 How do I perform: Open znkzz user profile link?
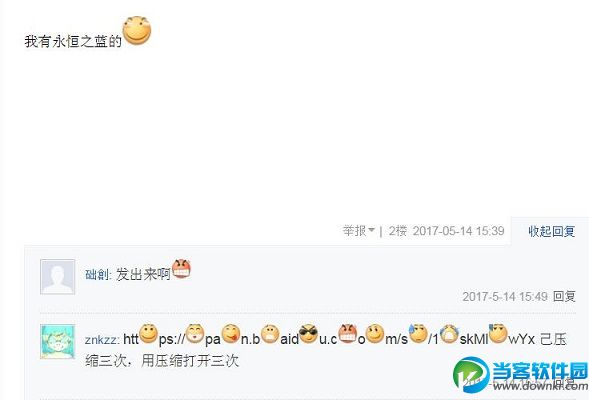click(x=100, y=340)
